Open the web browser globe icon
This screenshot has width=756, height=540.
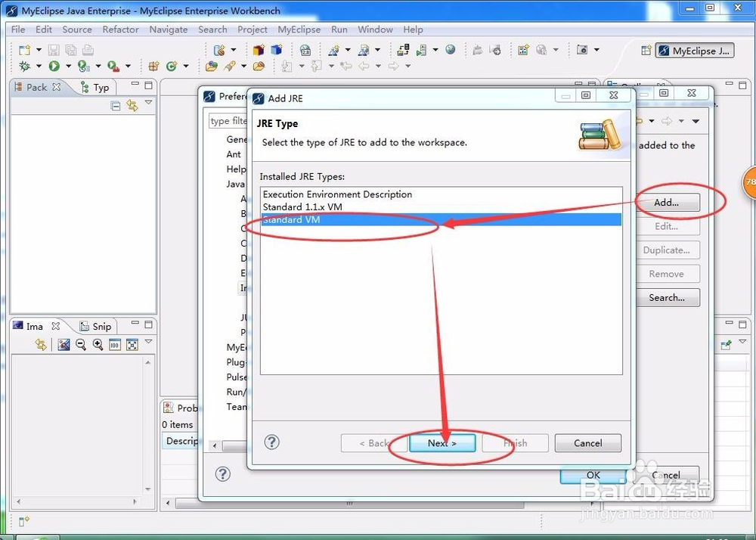point(451,50)
